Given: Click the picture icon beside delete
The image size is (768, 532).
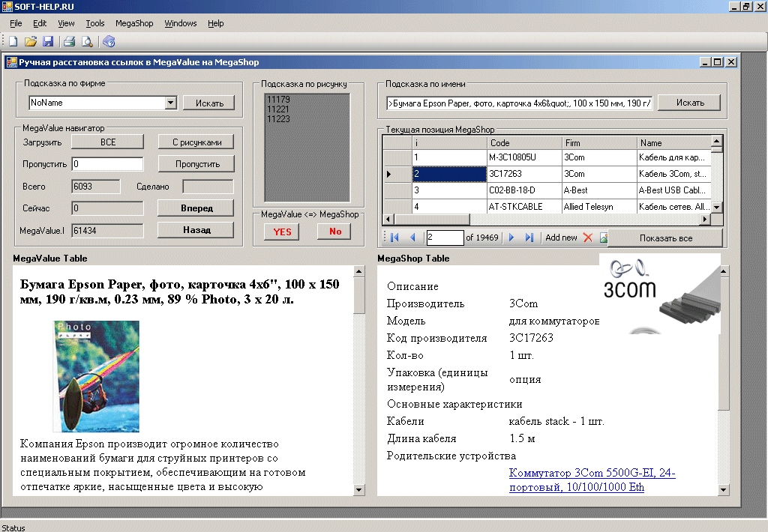Looking at the screenshot, I should pos(604,238).
